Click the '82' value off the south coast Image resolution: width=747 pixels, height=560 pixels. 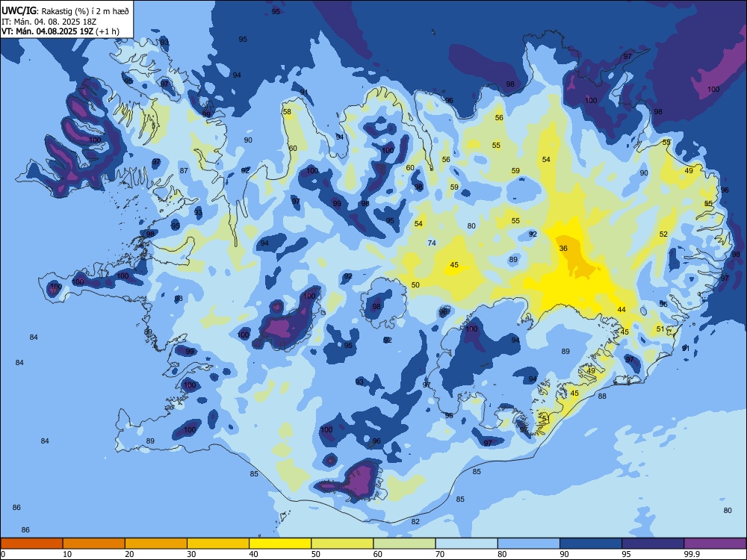tap(415, 521)
